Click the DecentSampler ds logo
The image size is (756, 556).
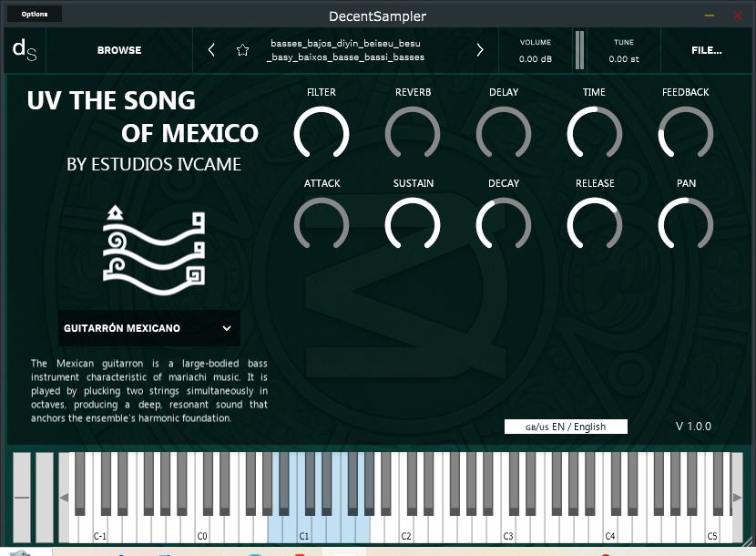click(x=24, y=50)
